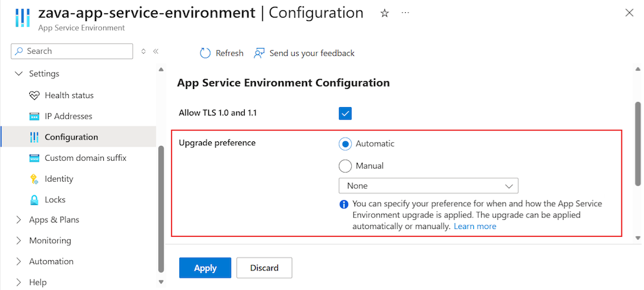Click the Learn more link
644x290 pixels.
coord(475,226)
